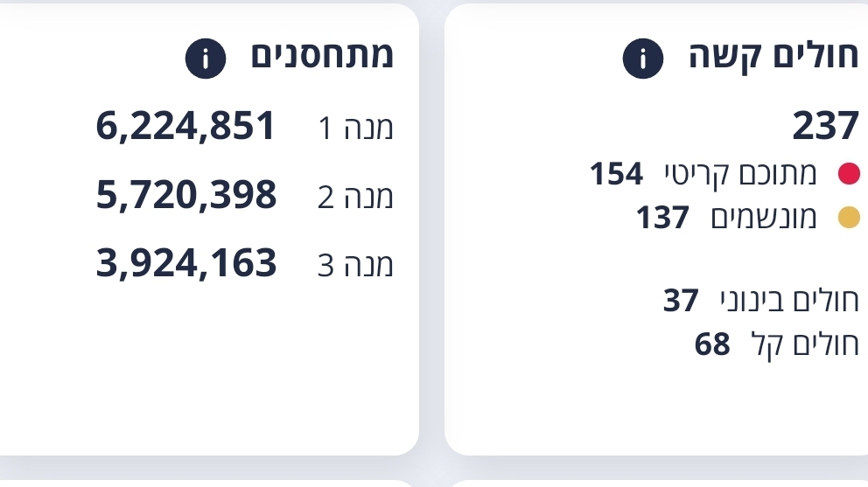Viewport: 868px width, 487px height.
Task: Click the first dose count 6,224,851
Action: (x=185, y=126)
